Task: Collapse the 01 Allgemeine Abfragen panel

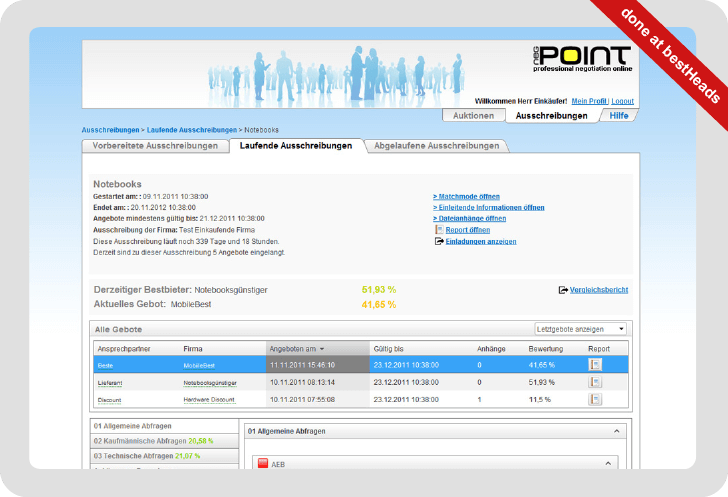Action: [617, 431]
